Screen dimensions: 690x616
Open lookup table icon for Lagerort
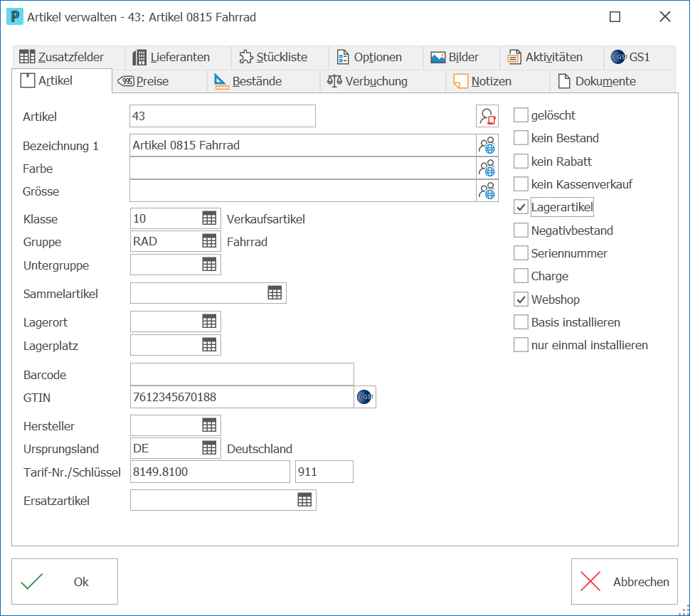pyautogui.click(x=209, y=322)
